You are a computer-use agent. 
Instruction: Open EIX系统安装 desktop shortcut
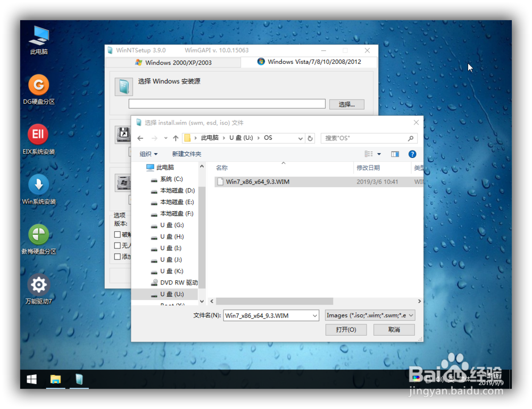click(x=39, y=139)
